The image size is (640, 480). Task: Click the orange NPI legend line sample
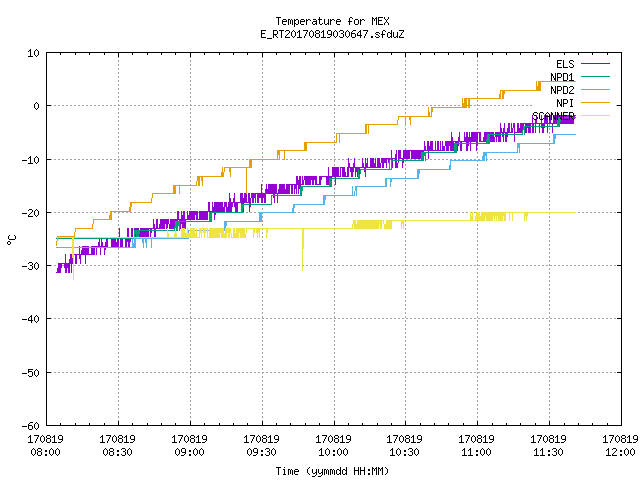click(595, 102)
